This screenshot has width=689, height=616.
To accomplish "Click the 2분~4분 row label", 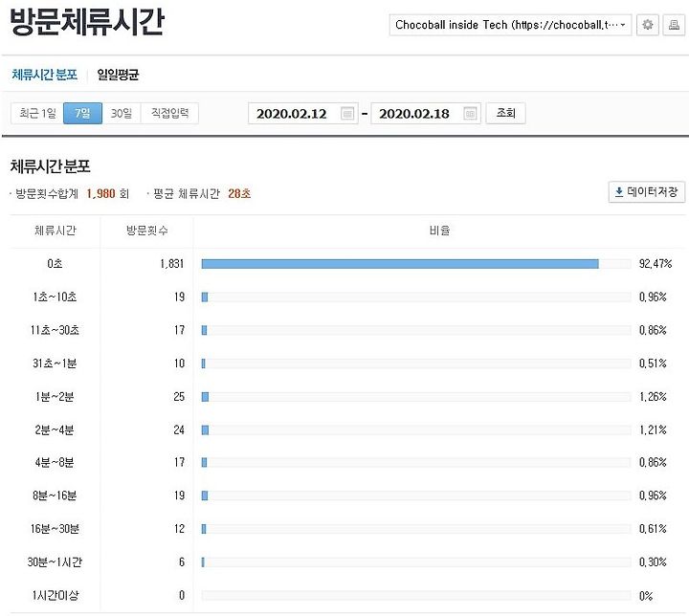I will tap(55, 429).
